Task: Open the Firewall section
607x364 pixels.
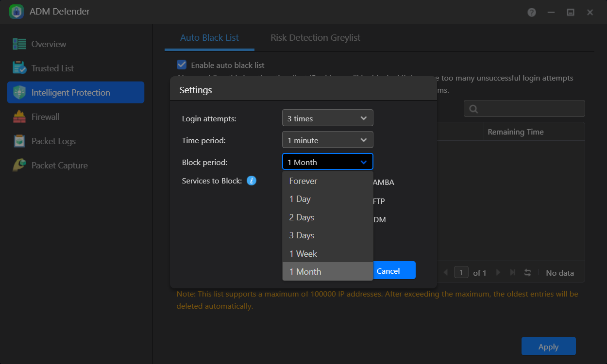Action: click(x=76, y=117)
